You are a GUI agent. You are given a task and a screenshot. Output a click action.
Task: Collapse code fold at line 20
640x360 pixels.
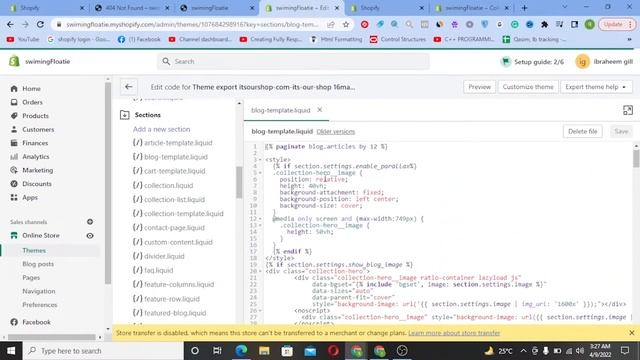pos(260,271)
